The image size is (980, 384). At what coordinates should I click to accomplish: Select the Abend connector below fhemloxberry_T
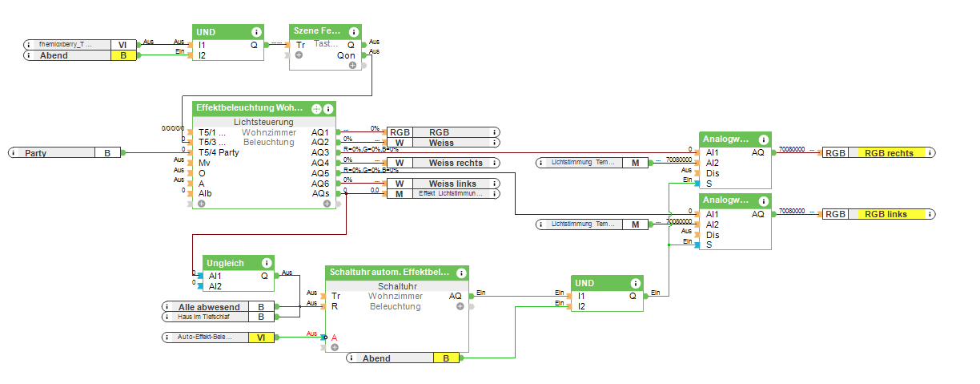pyautogui.click(x=80, y=55)
